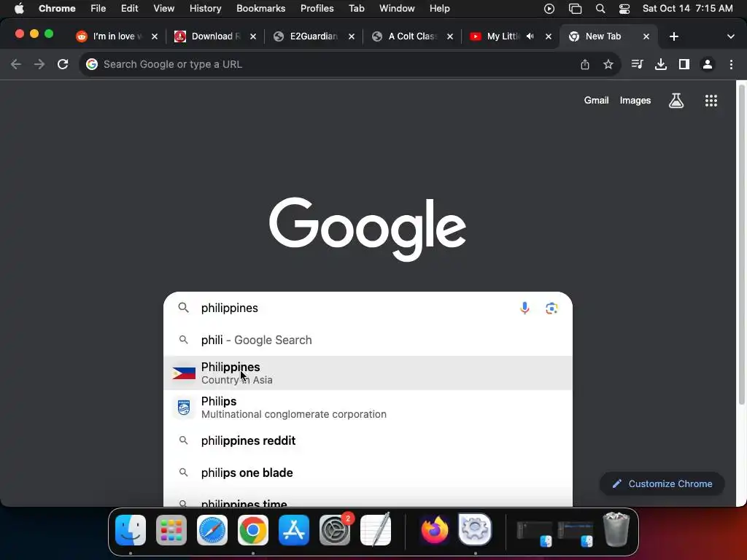The image size is (747, 560).
Task: Close the My Little YouTube tab
Action: pos(549,36)
